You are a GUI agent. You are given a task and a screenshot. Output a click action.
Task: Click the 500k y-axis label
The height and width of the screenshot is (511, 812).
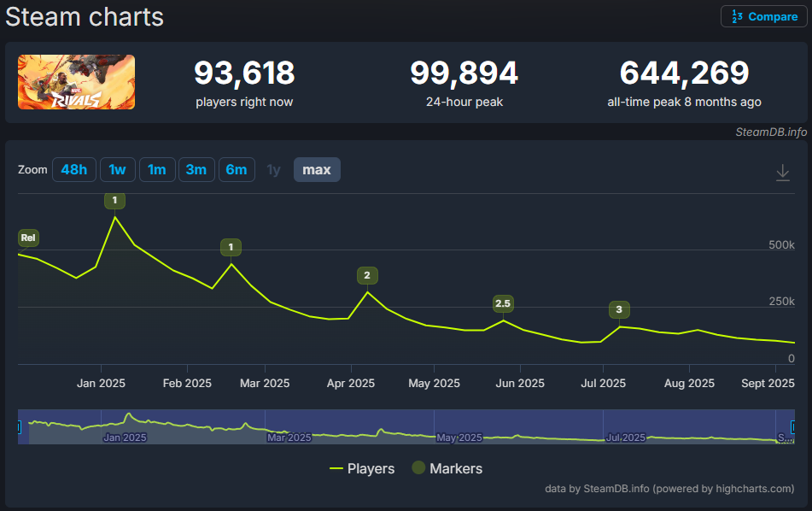pyautogui.click(x=781, y=244)
